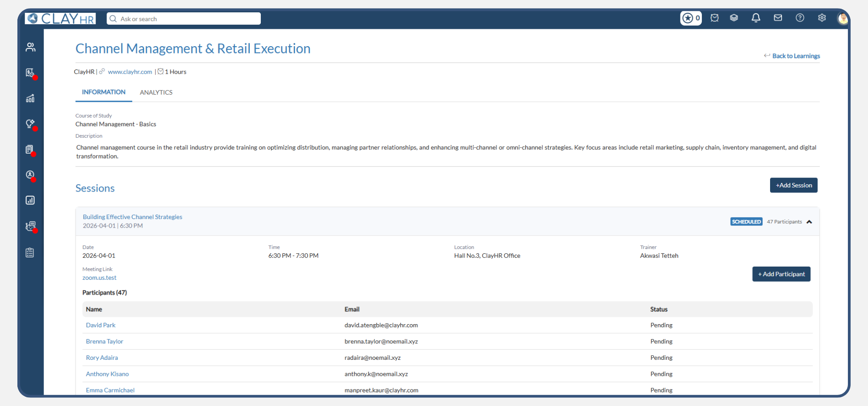868x406 pixels.
Task: Click the Participants (47) heading
Action: coord(104,293)
